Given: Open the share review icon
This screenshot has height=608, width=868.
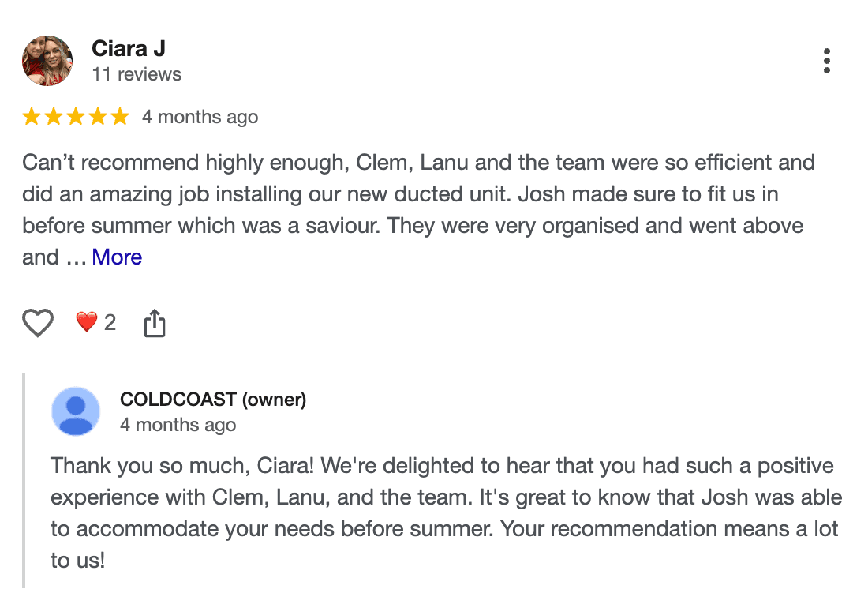Looking at the screenshot, I should point(155,322).
